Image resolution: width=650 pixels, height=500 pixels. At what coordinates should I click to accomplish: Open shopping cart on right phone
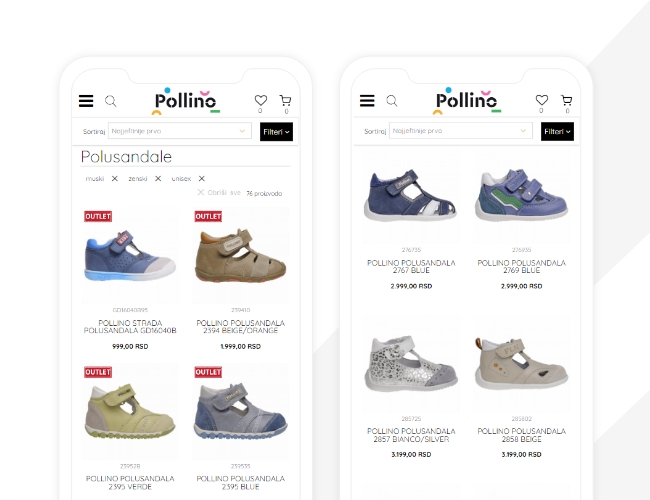pos(566,100)
